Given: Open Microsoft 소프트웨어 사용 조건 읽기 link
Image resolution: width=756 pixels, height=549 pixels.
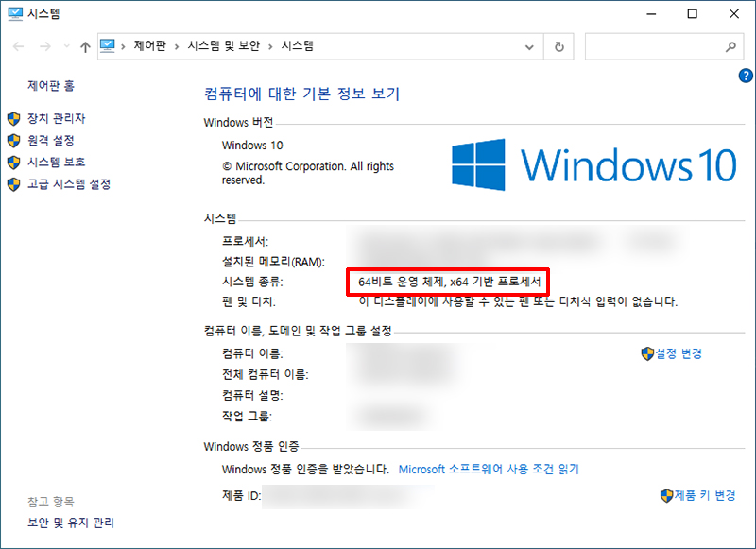Looking at the screenshot, I should click(x=489, y=469).
